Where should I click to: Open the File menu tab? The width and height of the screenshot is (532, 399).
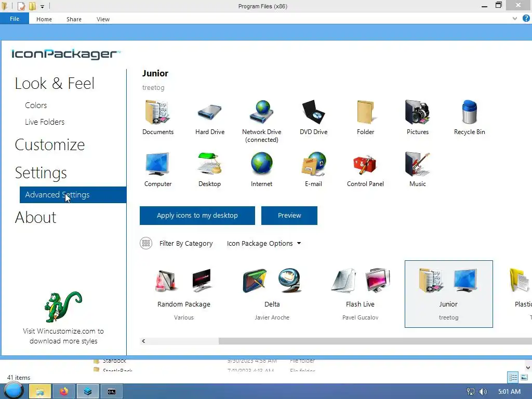[15, 19]
